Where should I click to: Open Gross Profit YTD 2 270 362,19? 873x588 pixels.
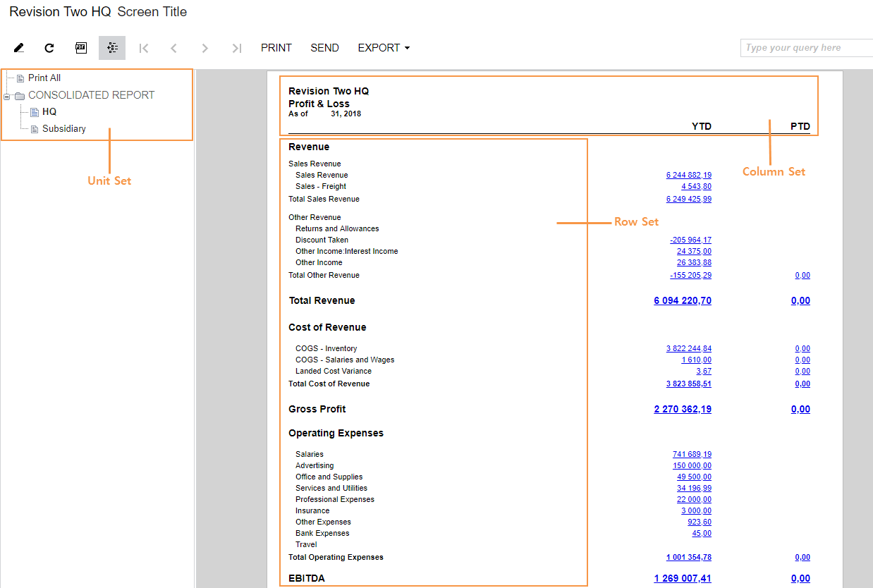[x=683, y=409]
